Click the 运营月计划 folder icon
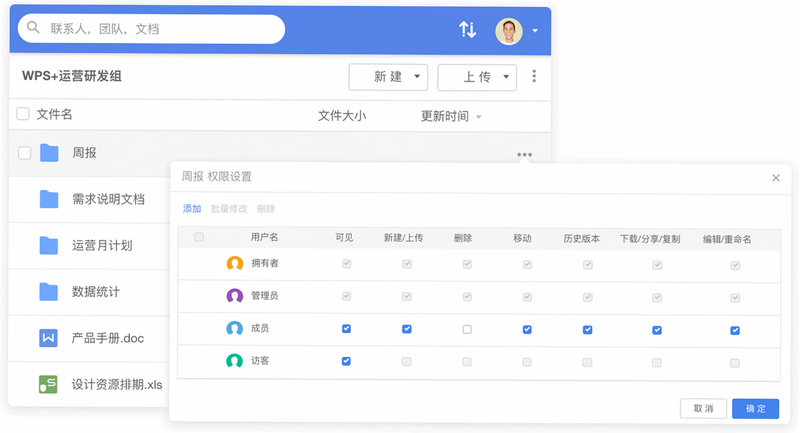 (49, 245)
